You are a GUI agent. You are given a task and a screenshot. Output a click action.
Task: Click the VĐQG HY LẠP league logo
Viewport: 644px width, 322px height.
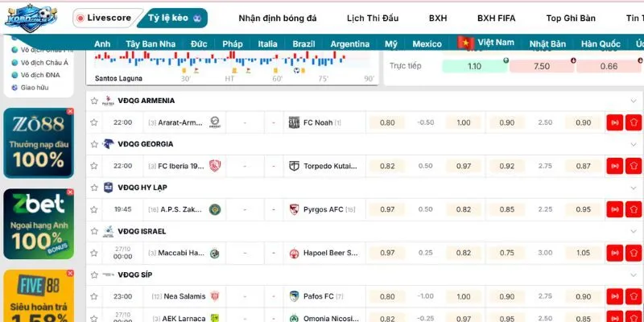(x=108, y=188)
